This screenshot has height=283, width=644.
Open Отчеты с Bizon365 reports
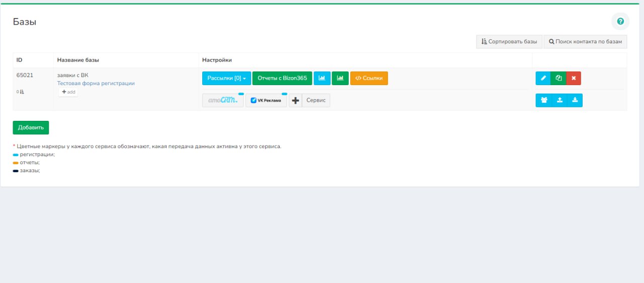click(282, 78)
